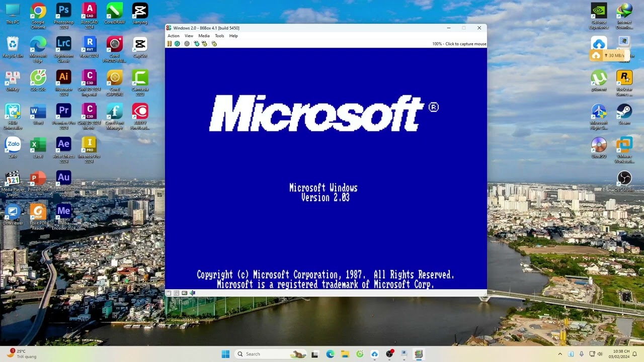This screenshot has width=644, height=362.
Task: Open ABBYY FineReader desktop shortcut
Action: coord(140,116)
